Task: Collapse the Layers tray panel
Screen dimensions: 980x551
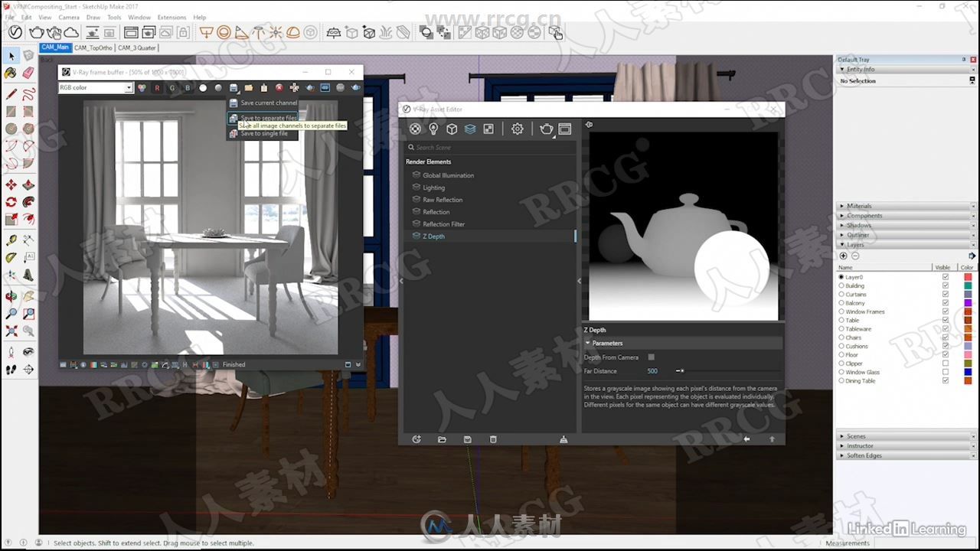Action: point(906,245)
